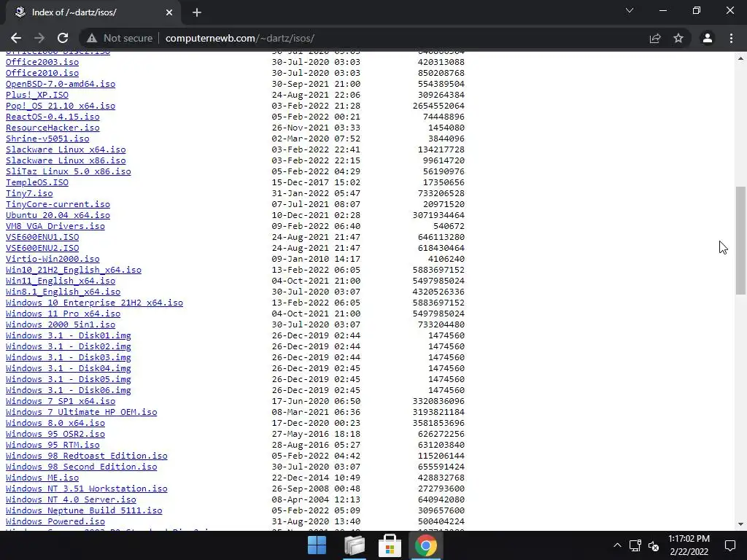Image resolution: width=747 pixels, height=560 pixels.
Task: Open Windows NT 4.0 Server.iso
Action: [71, 500]
